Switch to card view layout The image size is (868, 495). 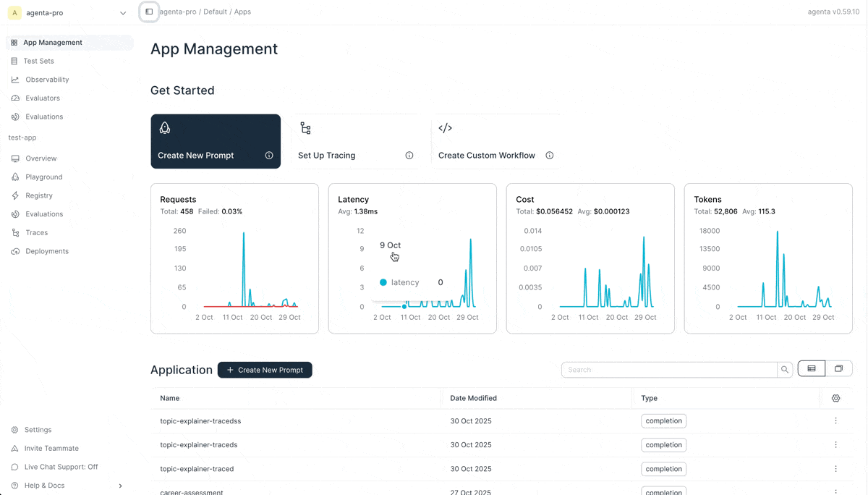point(838,368)
